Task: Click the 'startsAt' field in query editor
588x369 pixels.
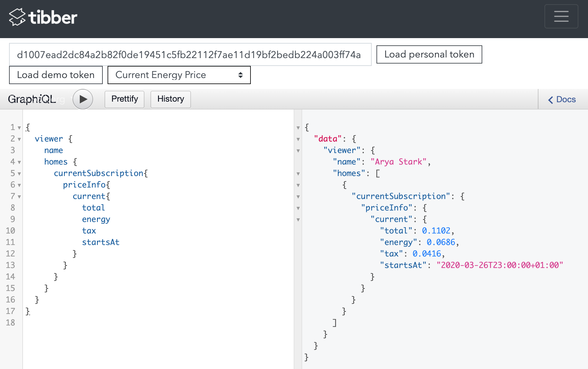Action: [x=101, y=242]
